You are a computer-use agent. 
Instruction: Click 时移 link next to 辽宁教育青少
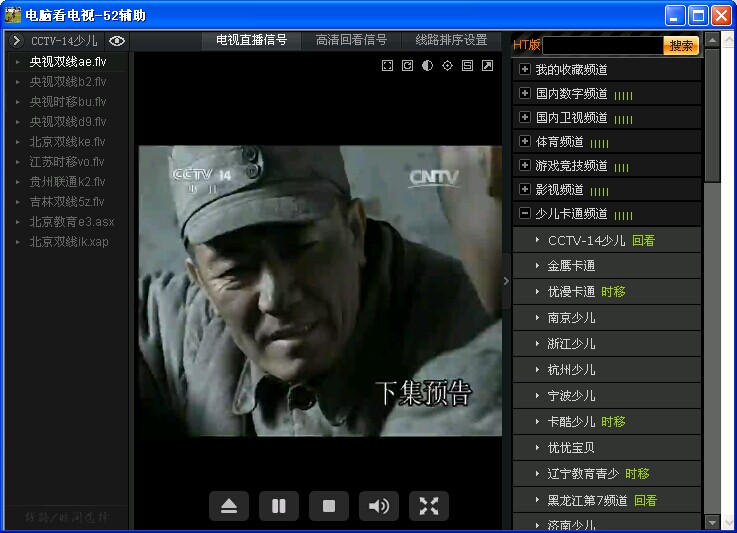tap(637, 474)
